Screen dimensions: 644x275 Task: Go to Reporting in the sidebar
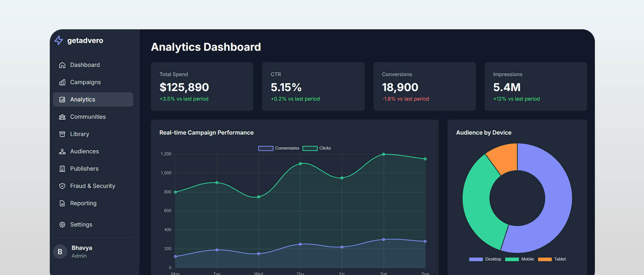[x=83, y=203]
